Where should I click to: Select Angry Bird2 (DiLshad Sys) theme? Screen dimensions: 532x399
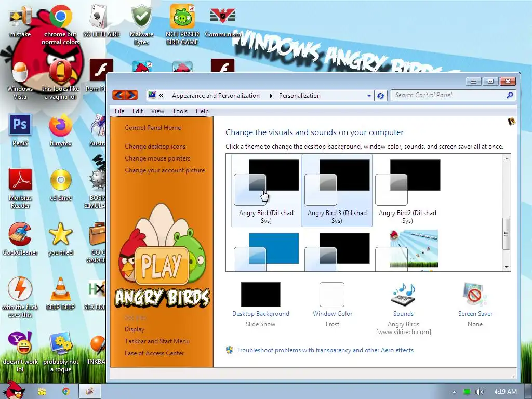[407, 191]
